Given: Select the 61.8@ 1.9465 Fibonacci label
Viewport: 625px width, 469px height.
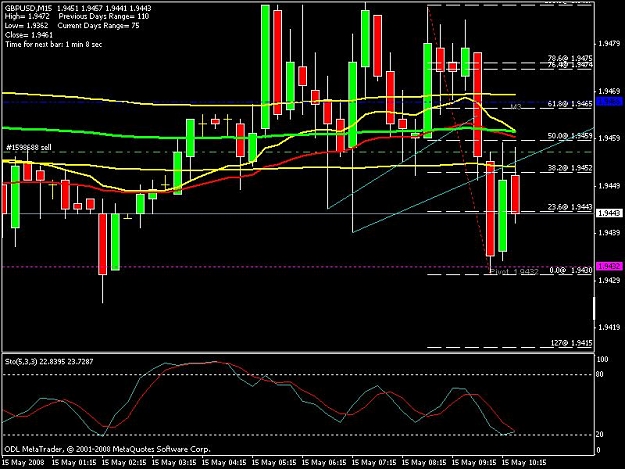Looking at the screenshot, I should 570,104.
